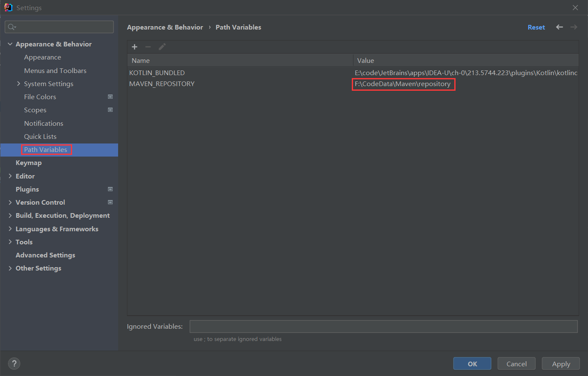
Task: Expand Build, Execution, Deployment section
Action: pos(10,215)
